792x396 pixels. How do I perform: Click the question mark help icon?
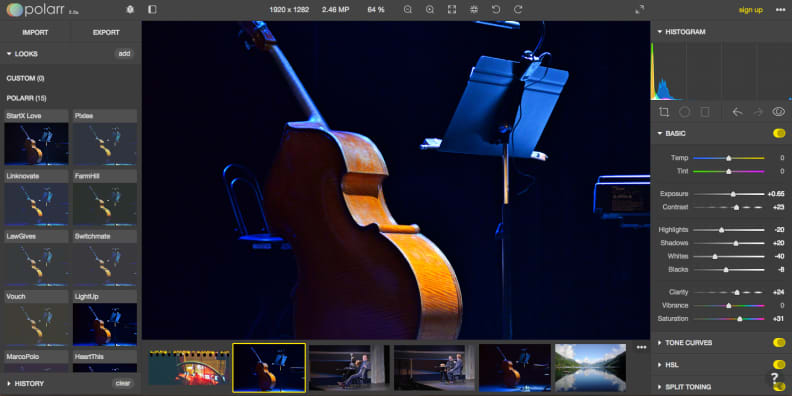click(x=774, y=378)
